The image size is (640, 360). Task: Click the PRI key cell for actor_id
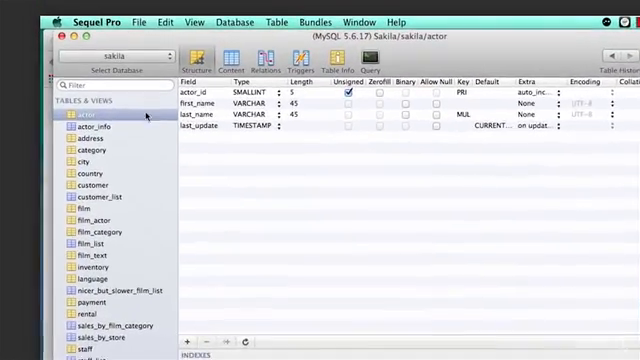point(462,93)
